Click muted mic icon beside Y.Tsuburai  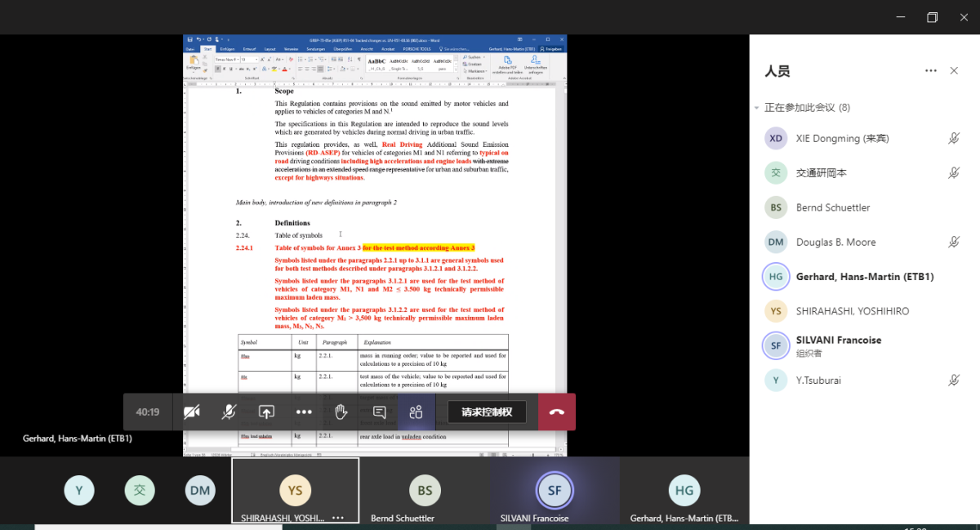(953, 380)
